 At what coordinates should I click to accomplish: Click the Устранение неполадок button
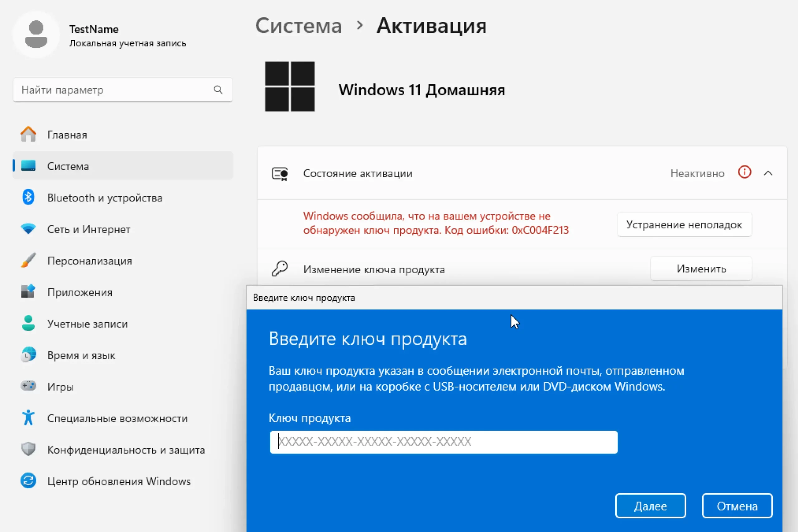(684, 225)
